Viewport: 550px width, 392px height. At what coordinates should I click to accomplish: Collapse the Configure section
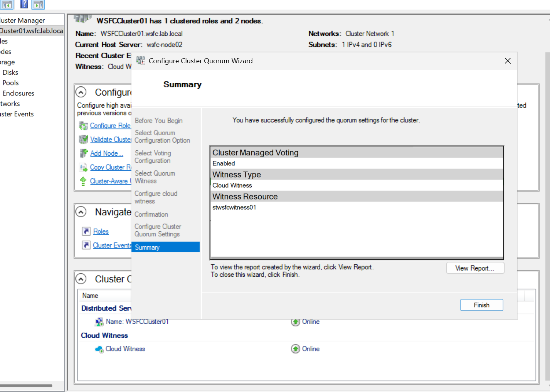[x=81, y=92]
